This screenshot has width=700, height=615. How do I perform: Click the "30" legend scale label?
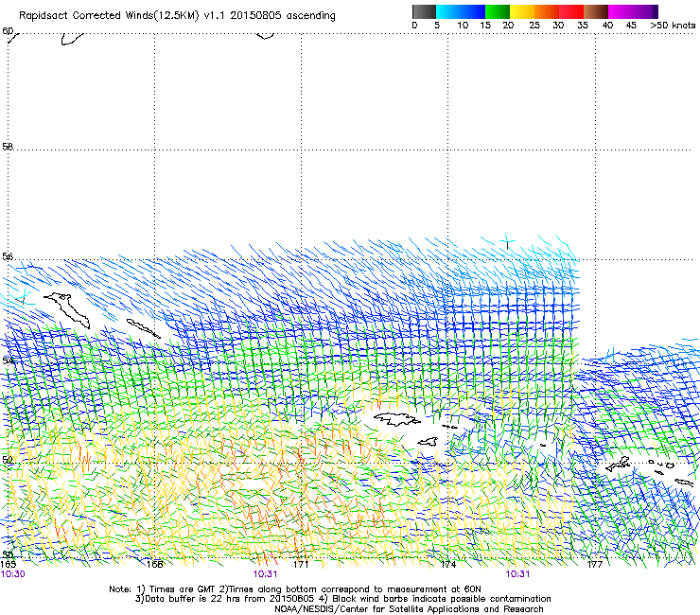(558, 26)
